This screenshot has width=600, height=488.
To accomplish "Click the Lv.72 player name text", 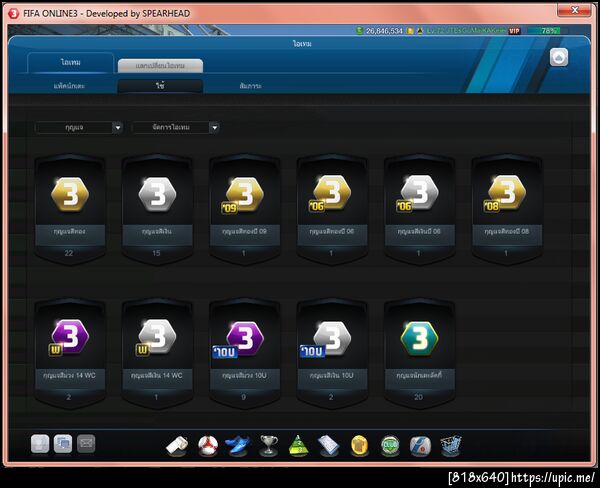I will [466, 31].
